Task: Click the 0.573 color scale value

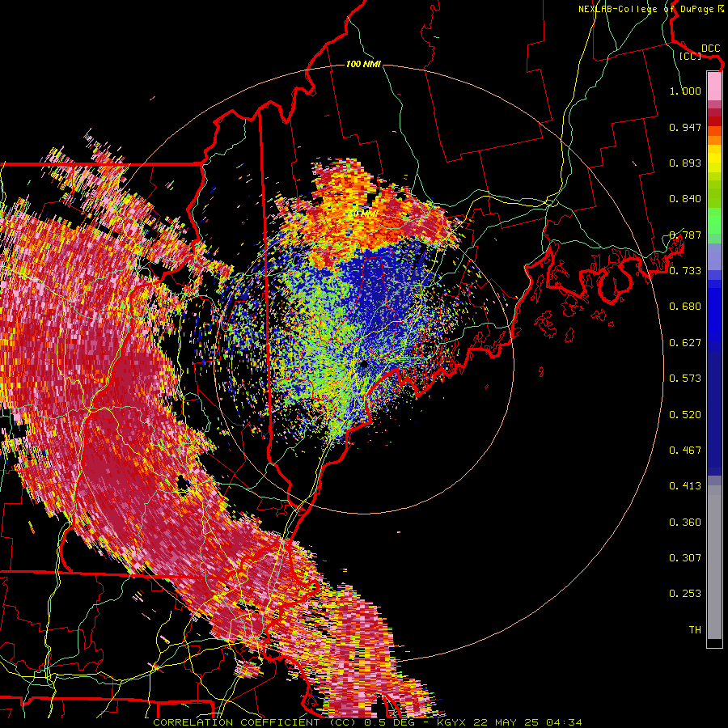Action: tap(685, 379)
